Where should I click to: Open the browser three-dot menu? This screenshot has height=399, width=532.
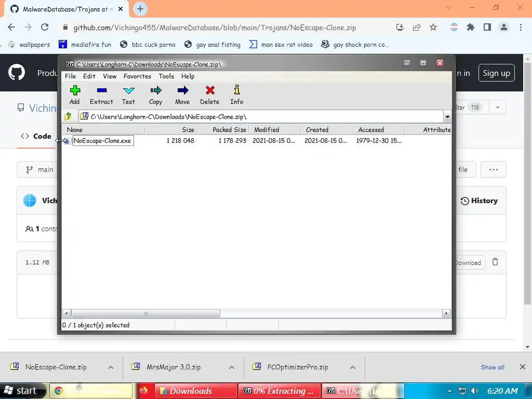coord(521,27)
